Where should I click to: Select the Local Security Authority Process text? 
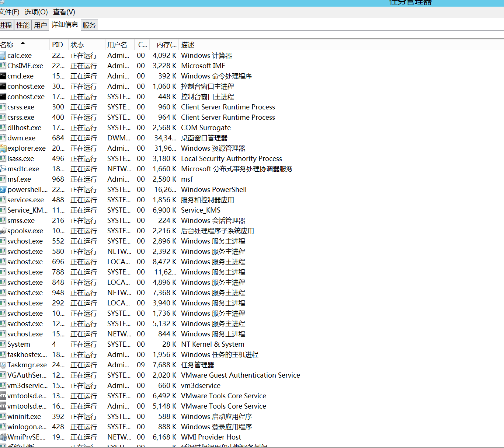click(x=232, y=159)
